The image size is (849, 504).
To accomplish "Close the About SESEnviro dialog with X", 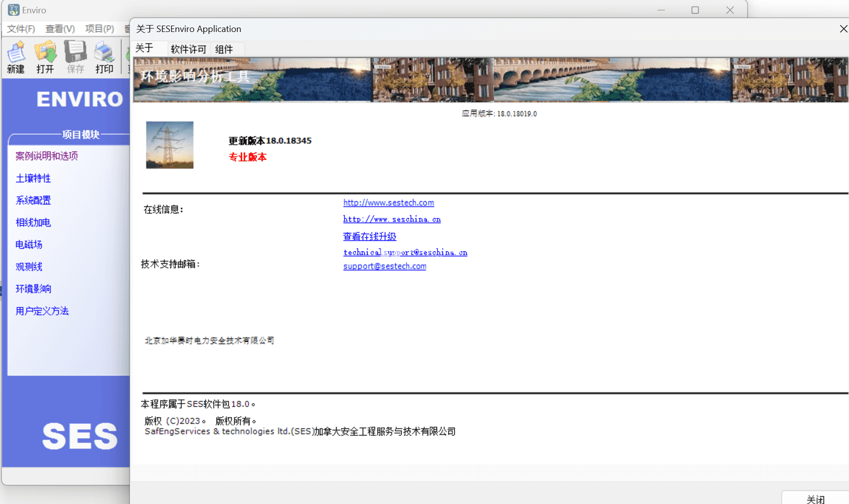I will pos(843,29).
